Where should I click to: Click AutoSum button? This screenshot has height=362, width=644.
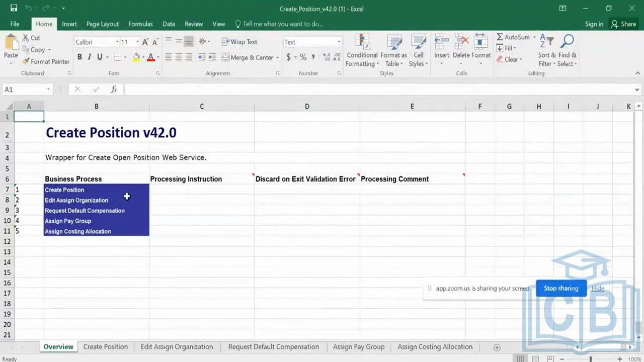pos(513,37)
